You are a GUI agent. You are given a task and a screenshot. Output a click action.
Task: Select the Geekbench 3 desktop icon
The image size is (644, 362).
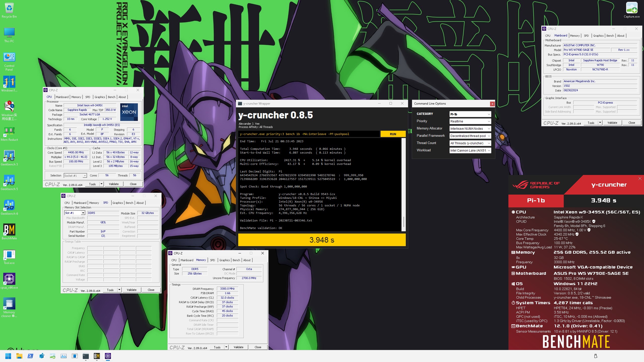click(x=9, y=158)
